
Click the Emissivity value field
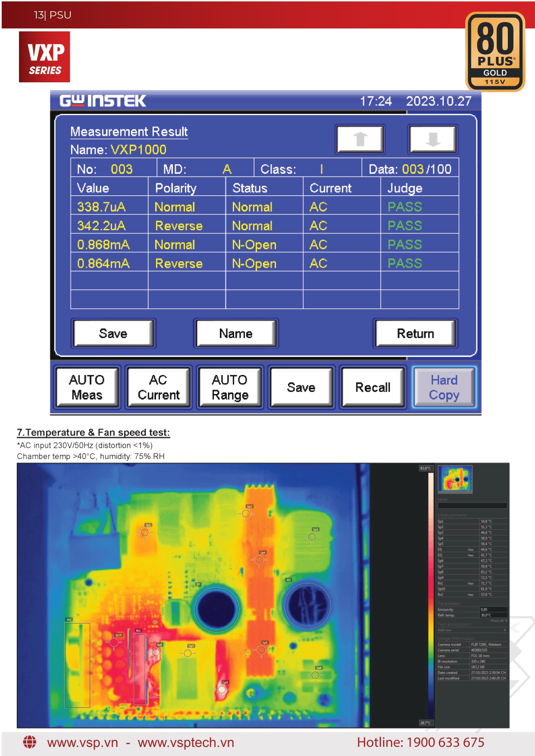tap(493, 609)
